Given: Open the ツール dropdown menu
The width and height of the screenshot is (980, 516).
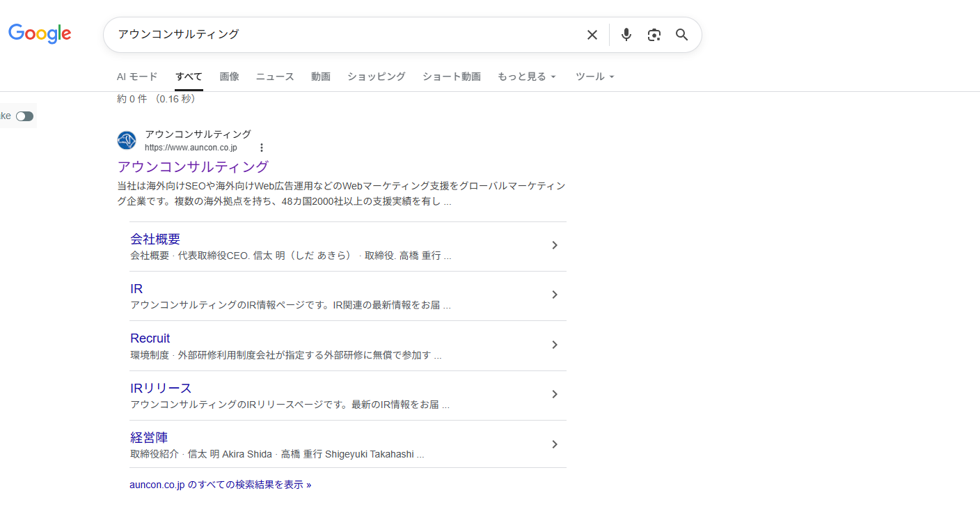Looking at the screenshot, I should click(595, 77).
